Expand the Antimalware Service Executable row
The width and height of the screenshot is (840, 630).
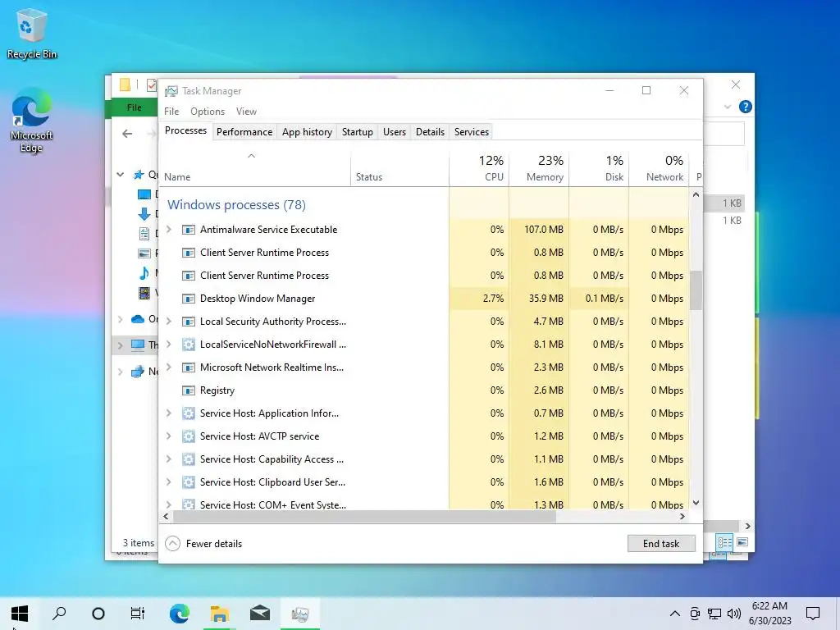pos(169,230)
